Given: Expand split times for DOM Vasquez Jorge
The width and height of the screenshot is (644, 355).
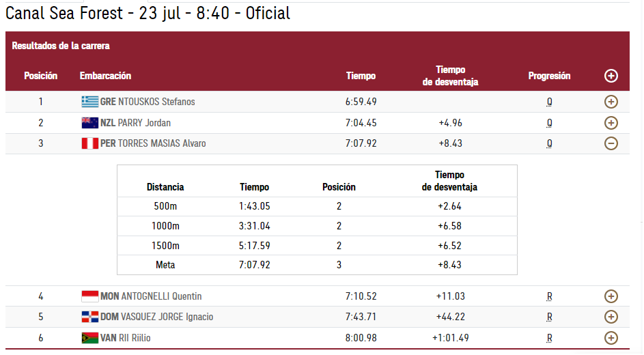Looking at the screenshot, I should 611,317.
